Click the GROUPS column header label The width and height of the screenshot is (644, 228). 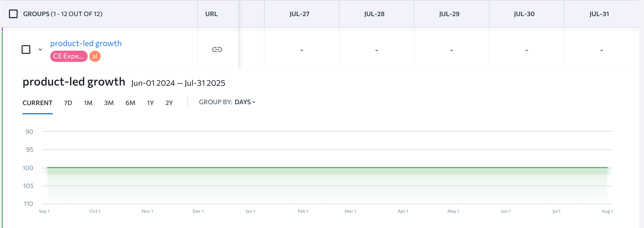[63, 14]
